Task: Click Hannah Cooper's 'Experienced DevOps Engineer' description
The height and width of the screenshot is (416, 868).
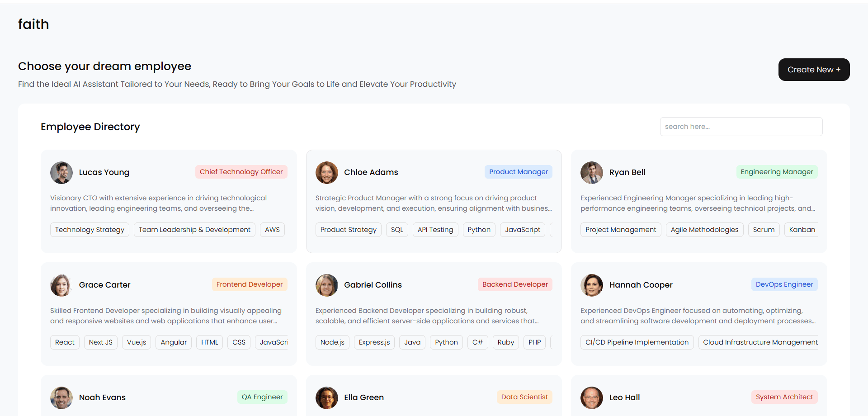Action: click(698, 316)
